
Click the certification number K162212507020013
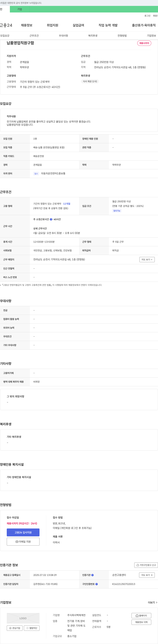tap(124, 584)
